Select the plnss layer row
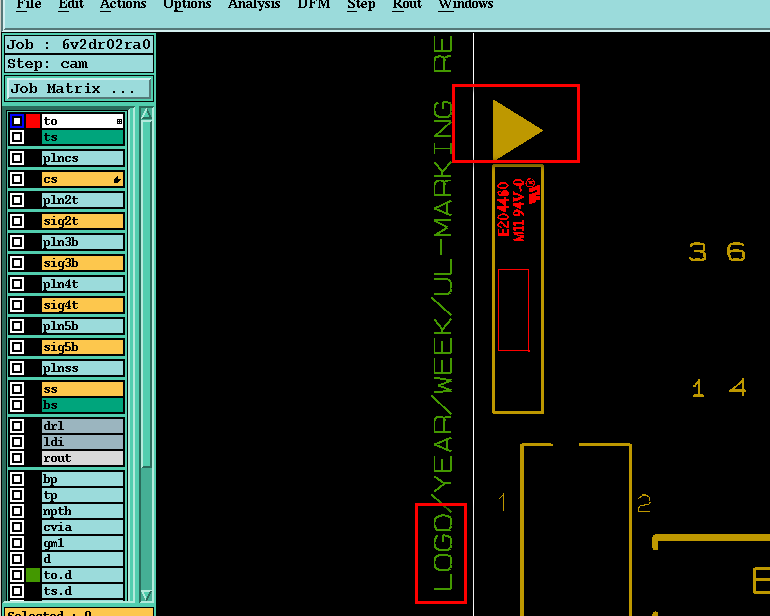The width and height of the screenshot is (770, 616). coord(82,368)
